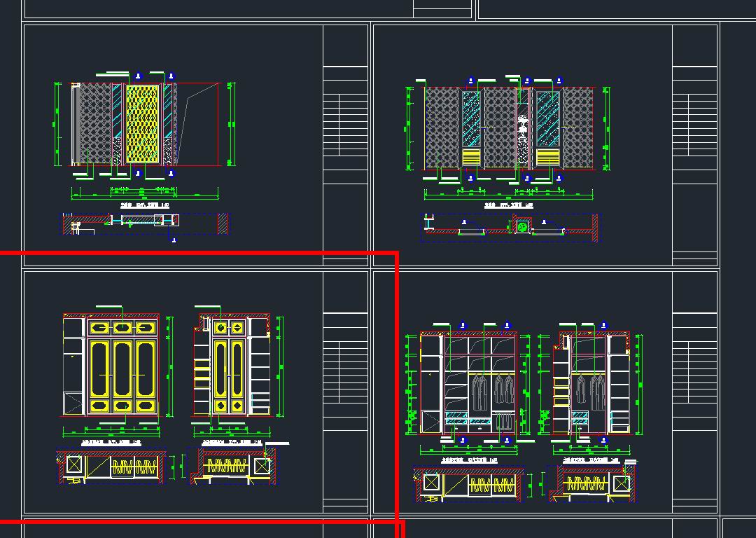
Task: Select the right hanger plan section in the bottom-right sheet
Action: click(593, 483)
